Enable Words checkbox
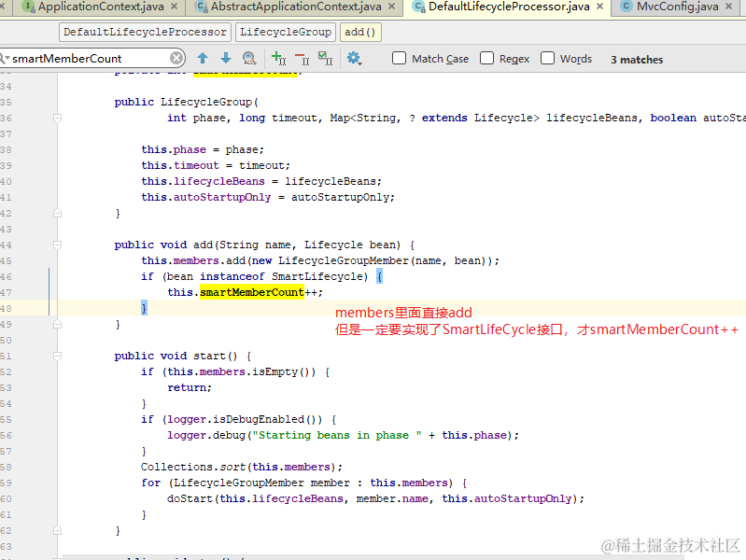 point(548,58)
